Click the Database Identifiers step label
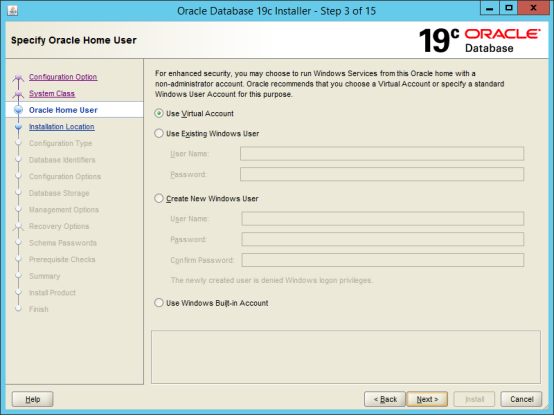Screen dimensions: 554x416 point(62,160)
